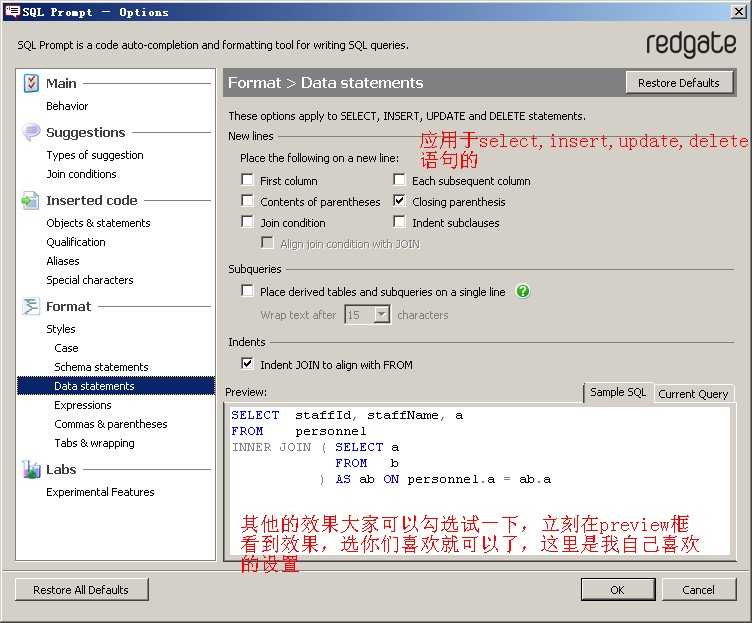
Task: Select Schema statements in the sidebar
Action: pos(101,367)
